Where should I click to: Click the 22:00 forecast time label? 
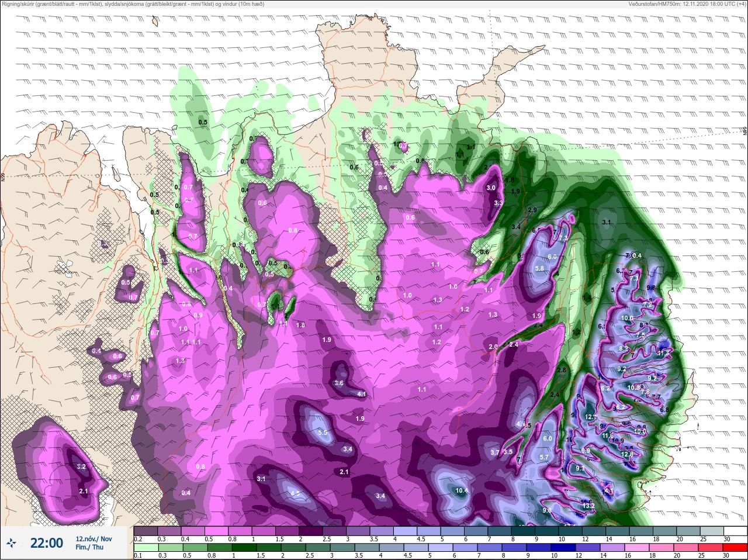click(x=47, y=543)
